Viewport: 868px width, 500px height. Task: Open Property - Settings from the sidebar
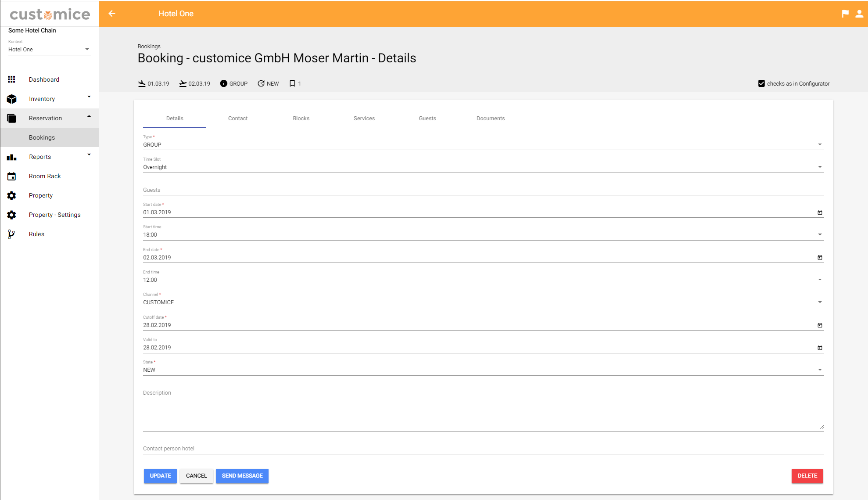50,215
